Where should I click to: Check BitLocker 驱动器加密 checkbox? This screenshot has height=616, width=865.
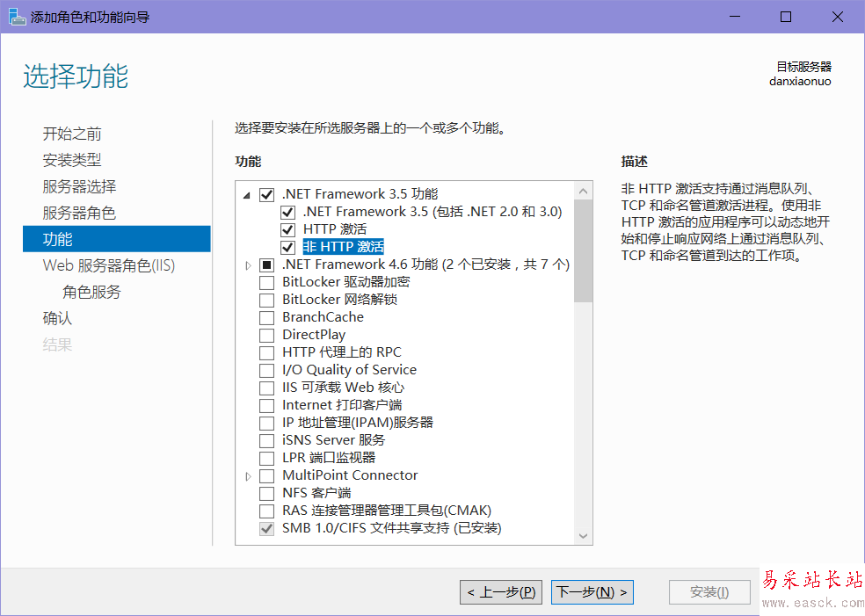click(266, 282)
